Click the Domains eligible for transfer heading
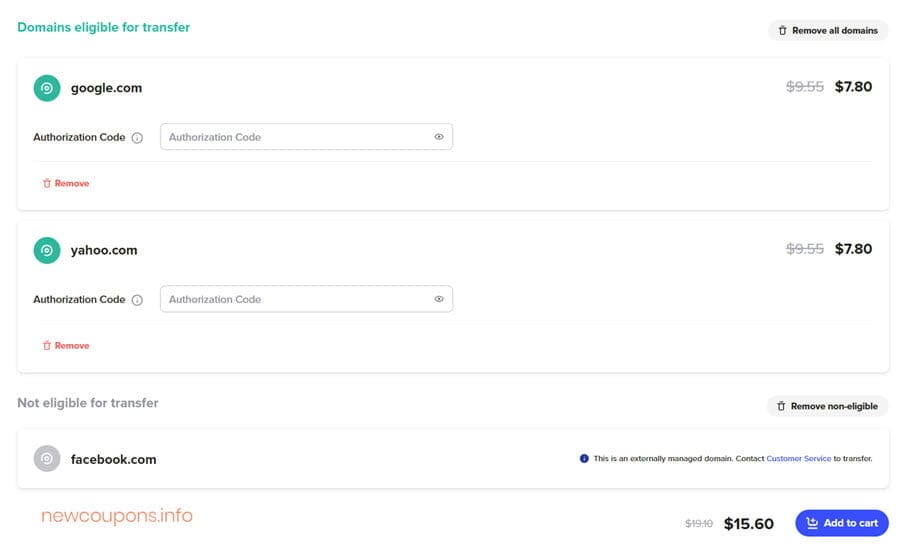Image resolution: width=900 pixels, height=546 pixels. [x=103, y=28]
